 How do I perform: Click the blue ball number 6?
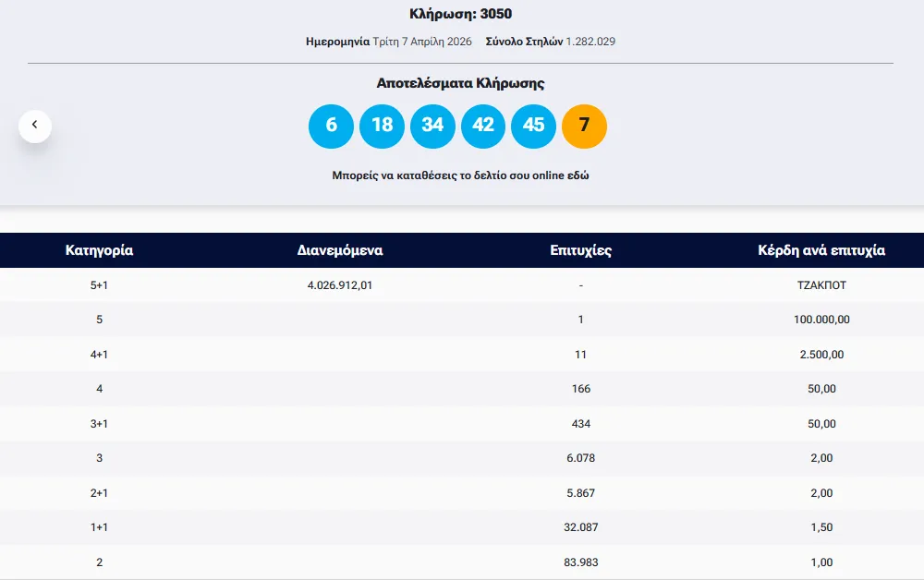[331, 126]
